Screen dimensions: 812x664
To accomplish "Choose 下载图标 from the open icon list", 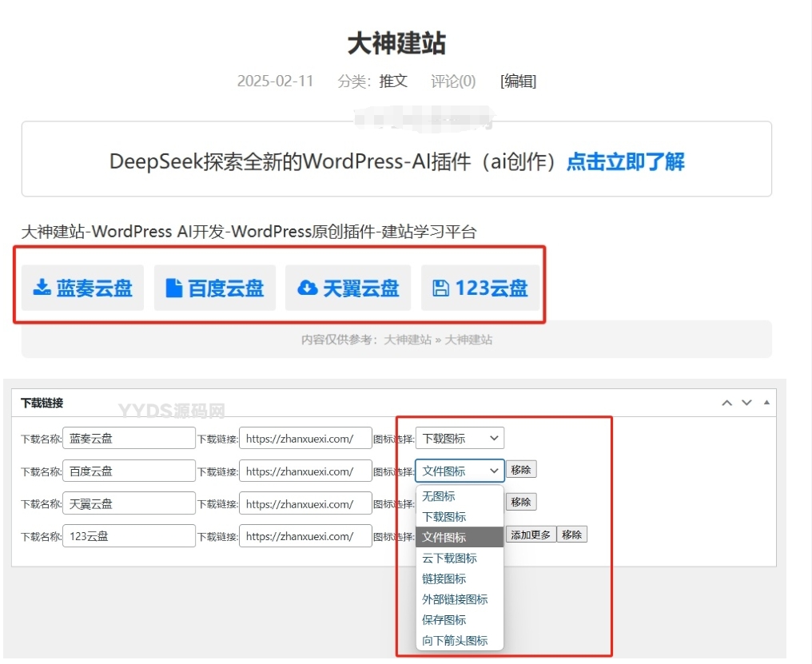I will pyautogui.click(x=460, y=516).
